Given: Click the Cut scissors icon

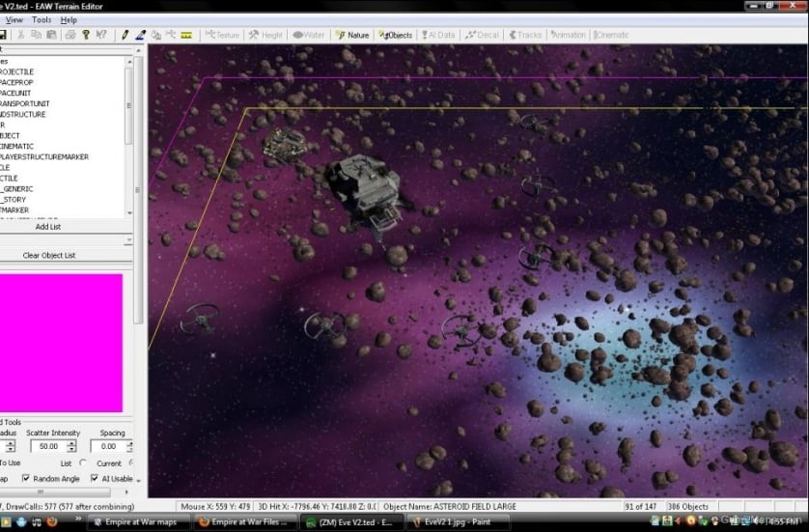Looking at the screenshot, I should (x=20, y=35).
